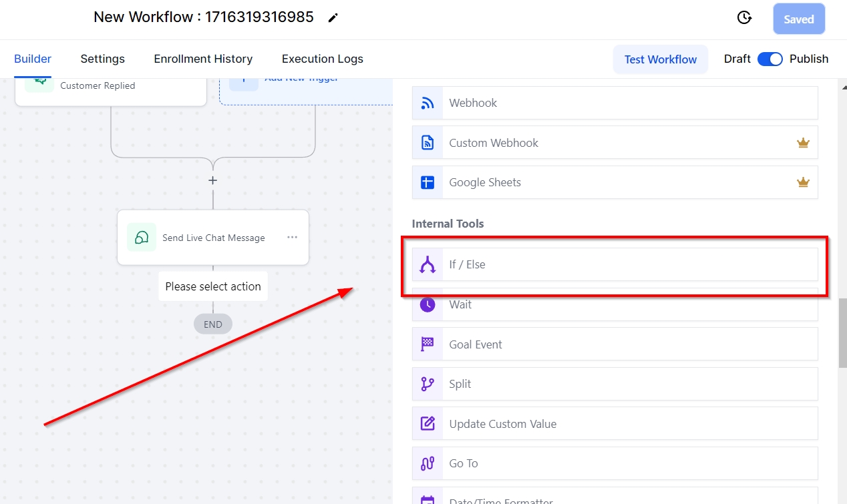Select the Custom Webhook document icon
This screenshot has height=504, width=847.
[x=428, y=143]
